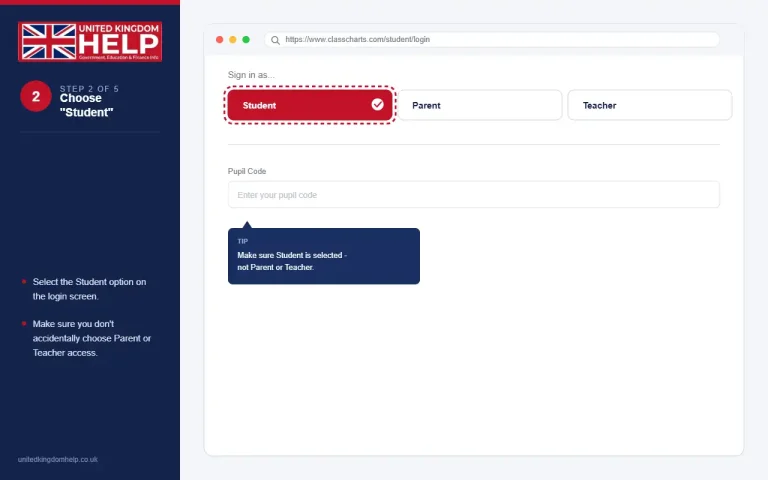Click the yellow minimize window dot
Image resolution: width=768 pixels, height=480 pixels.
click(x=233, y=40)
